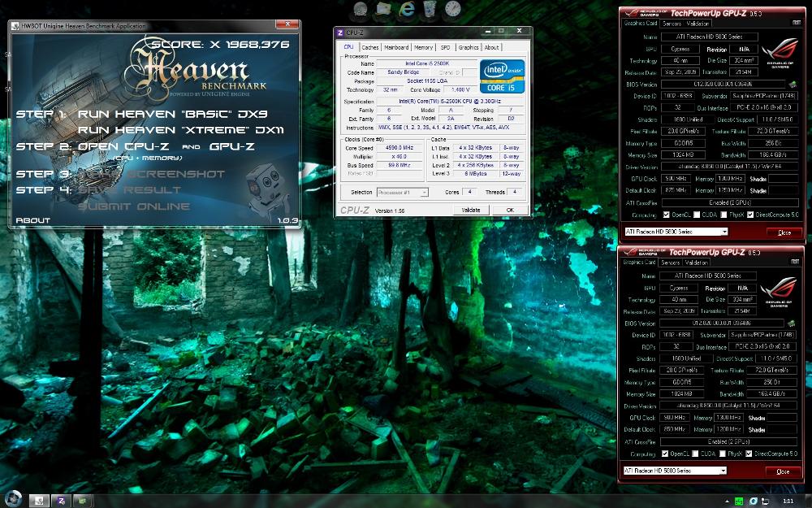Screen dimensions: 812x508
Task: Switch to the Memory tab in CPU-Z
Action: coord(423,47)
